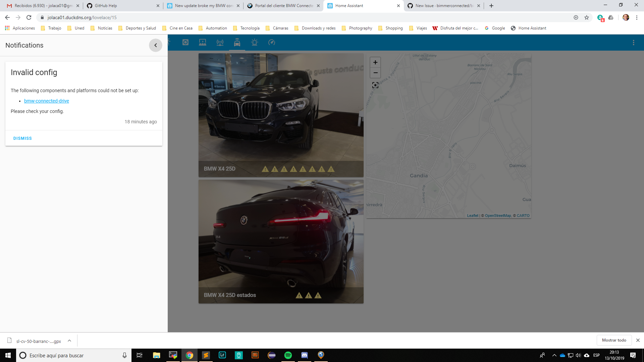Viewport: 644px width, 362px height.
Task: Open the Windows Start menu
Action: click(x=8, y=355)
